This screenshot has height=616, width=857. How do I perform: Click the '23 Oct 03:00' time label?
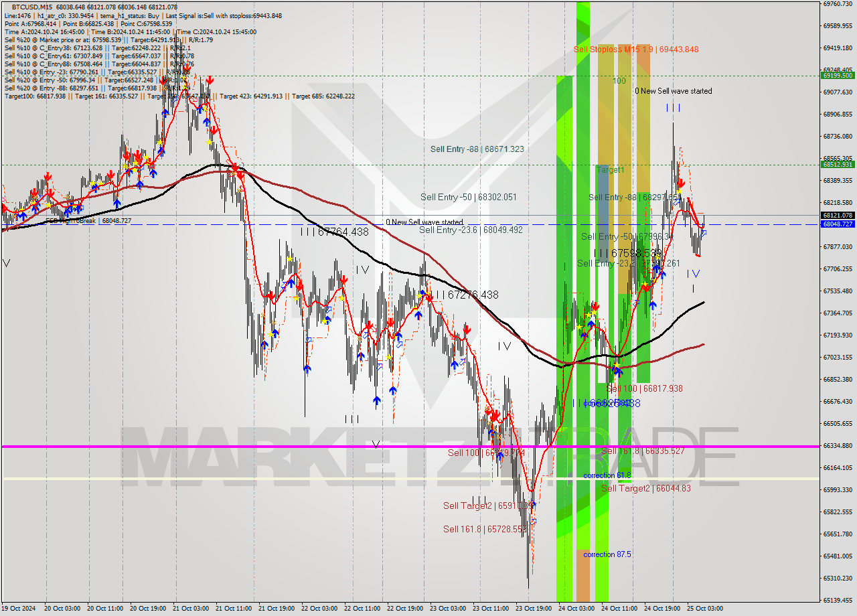(x=447, y=609)
